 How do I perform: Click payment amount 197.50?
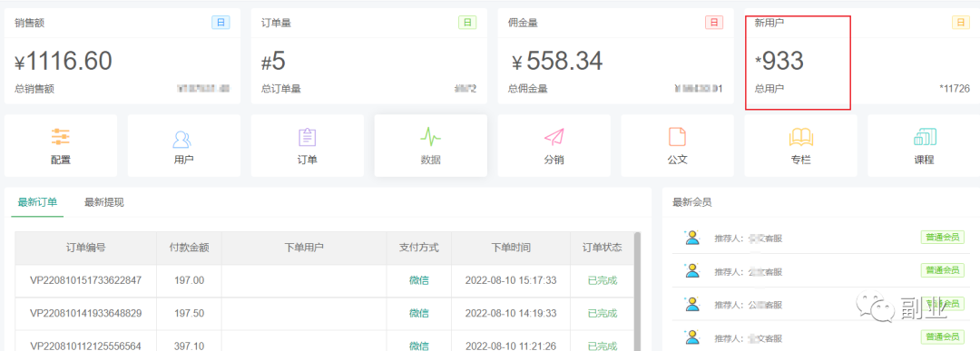click(x=190, y=313)
